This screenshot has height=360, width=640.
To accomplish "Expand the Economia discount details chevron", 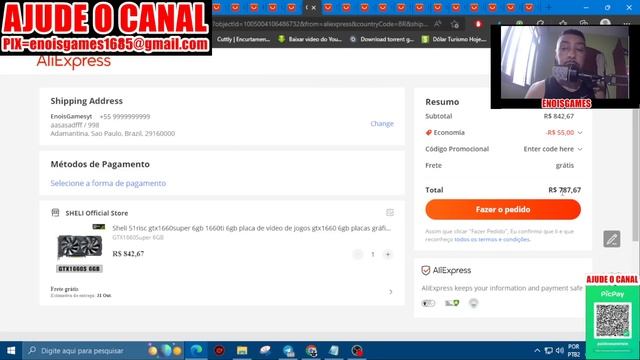I will click(x=580, y=133).
